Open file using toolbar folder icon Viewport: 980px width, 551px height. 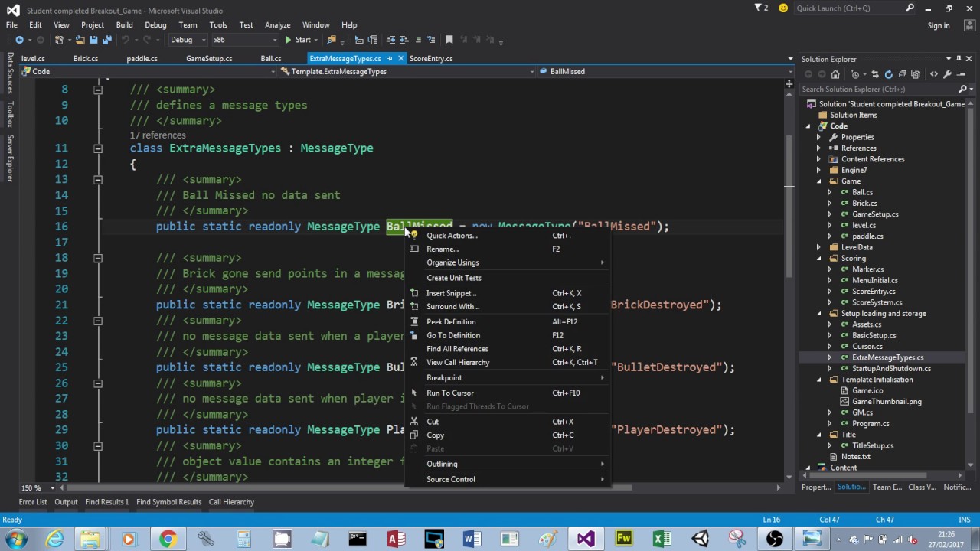[80, 40]
